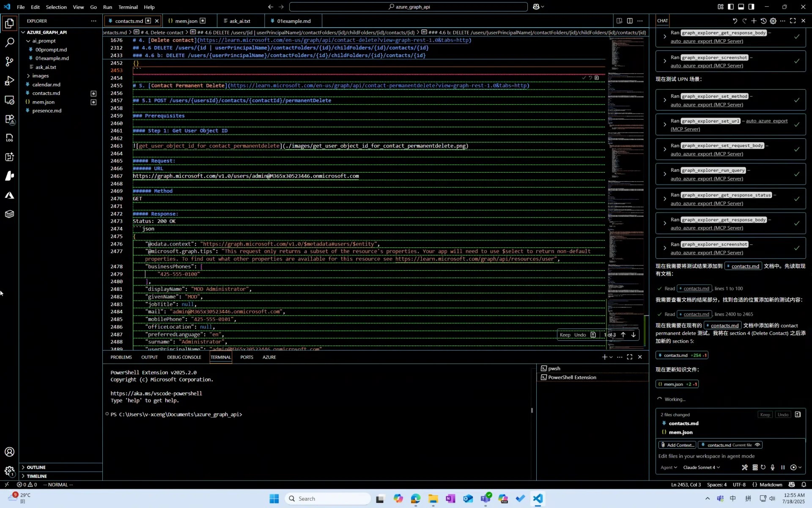Toggle current file context eye icon

[757, 445]
